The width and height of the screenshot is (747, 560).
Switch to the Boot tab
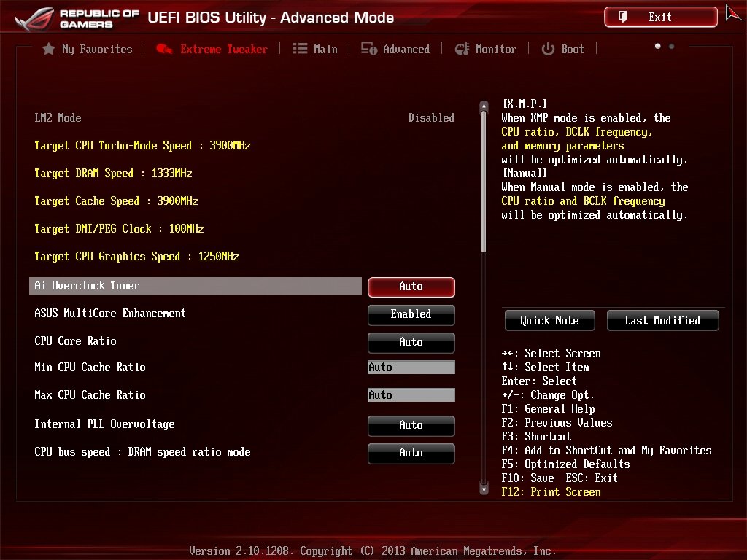coord(562,49)
